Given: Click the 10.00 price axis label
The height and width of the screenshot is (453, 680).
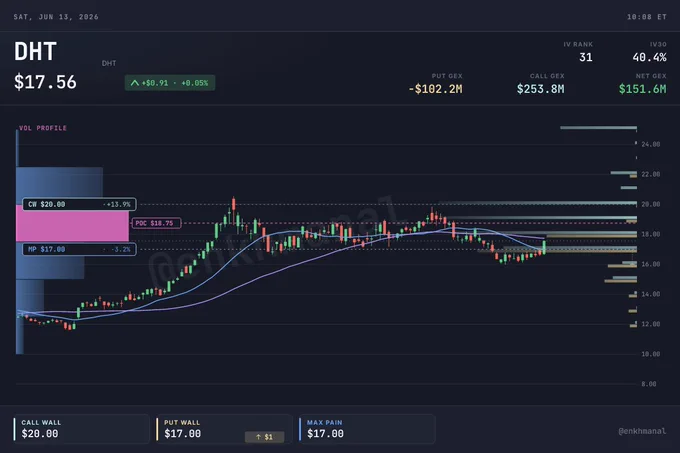Looking at the screenshot, I should [x=651, y=354].
